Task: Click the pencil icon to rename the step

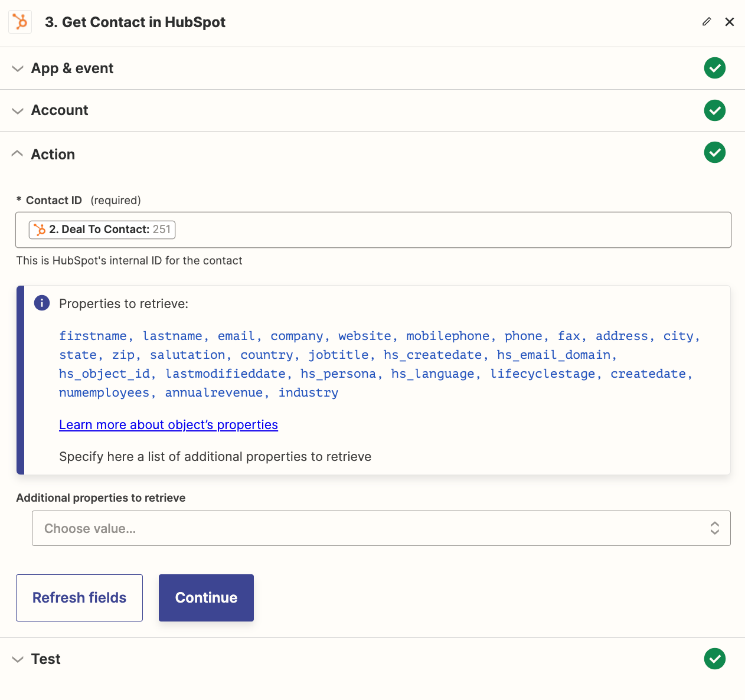Action: (x=707, y=22)
